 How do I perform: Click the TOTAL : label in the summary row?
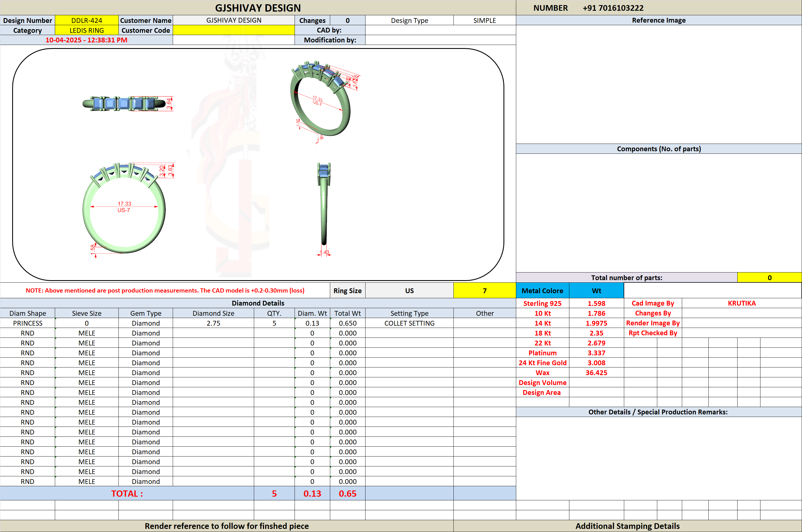(127, 493)
